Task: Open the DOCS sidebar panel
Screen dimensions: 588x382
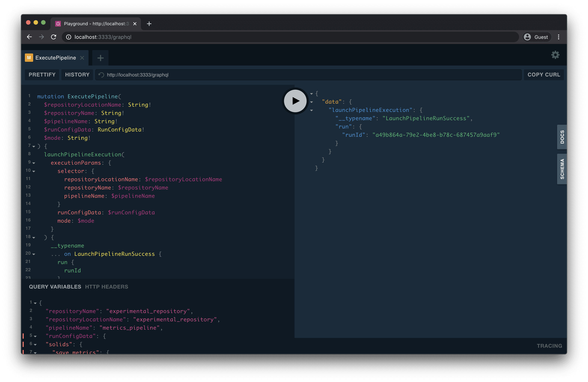Action: (562, 137)
